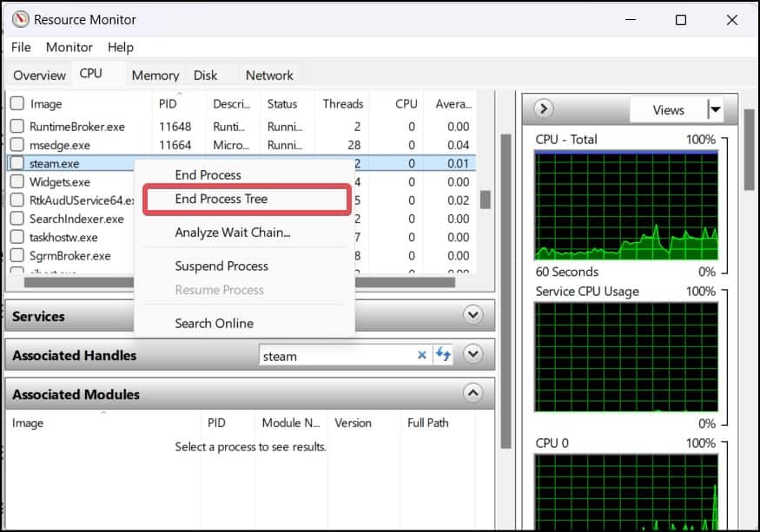
Task: Choose Suspend Process from menu
Action: point(221,266)
